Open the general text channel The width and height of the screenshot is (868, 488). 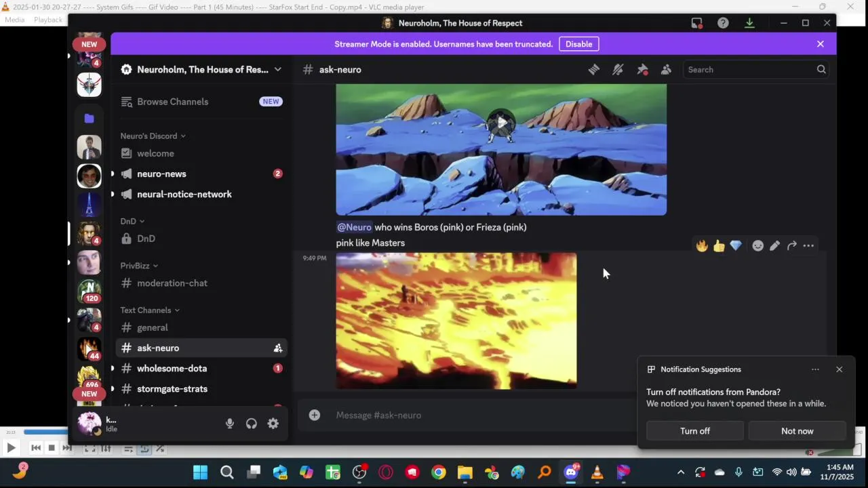pyautogui.click(x=201, y=327)
